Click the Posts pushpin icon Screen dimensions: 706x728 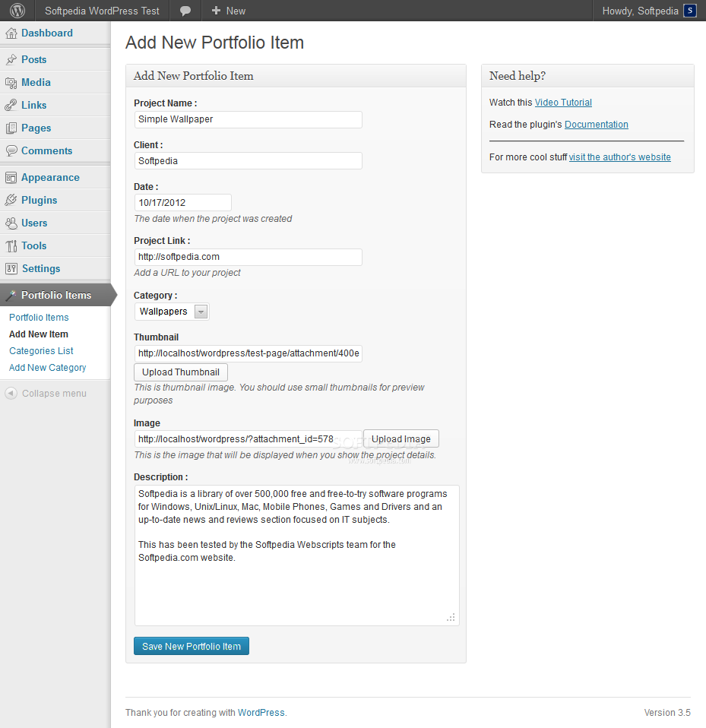click(11, 59)
